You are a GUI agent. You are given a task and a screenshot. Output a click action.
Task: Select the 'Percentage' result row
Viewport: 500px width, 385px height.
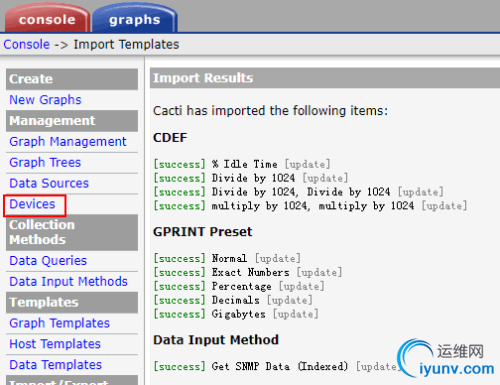click(x=239, y=286)
